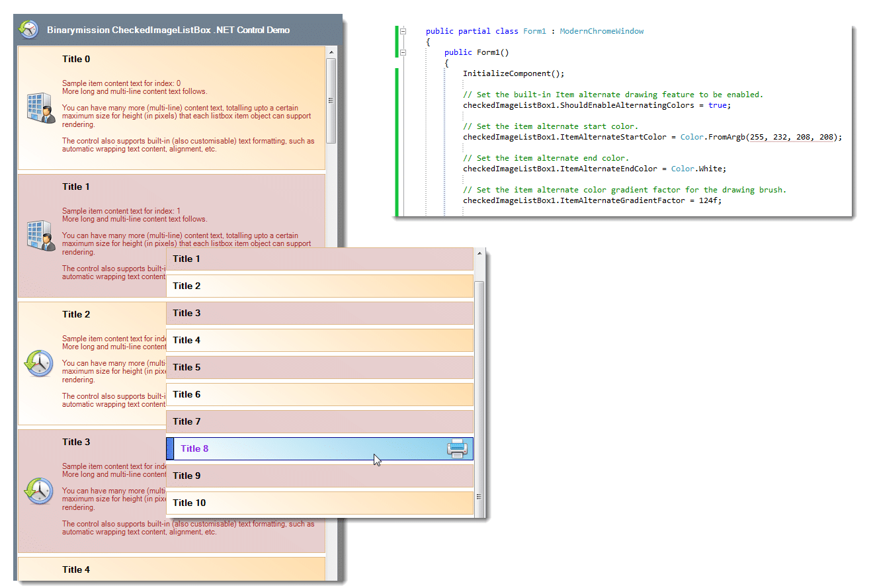Viewport: 871px width, 588px height.
Task: Select Title 5 in the popup list
Action: click(x=319, y=367)
